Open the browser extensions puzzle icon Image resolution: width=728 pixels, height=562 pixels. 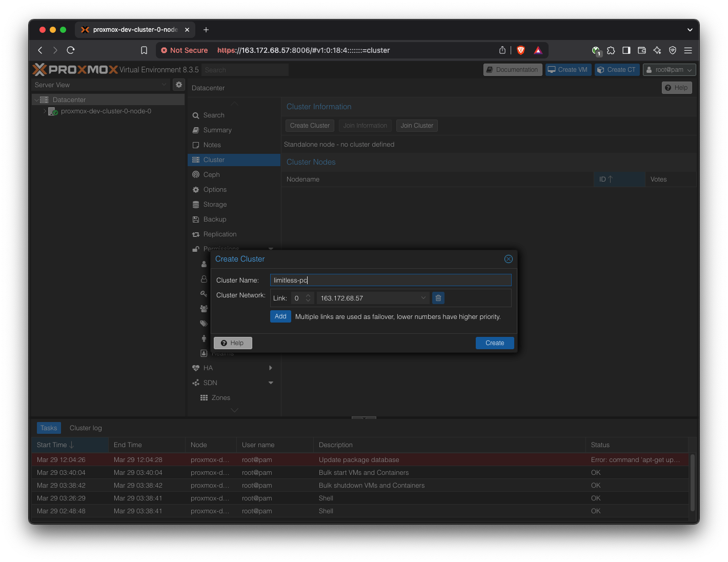pyautogui.click(x=611, y=50)
